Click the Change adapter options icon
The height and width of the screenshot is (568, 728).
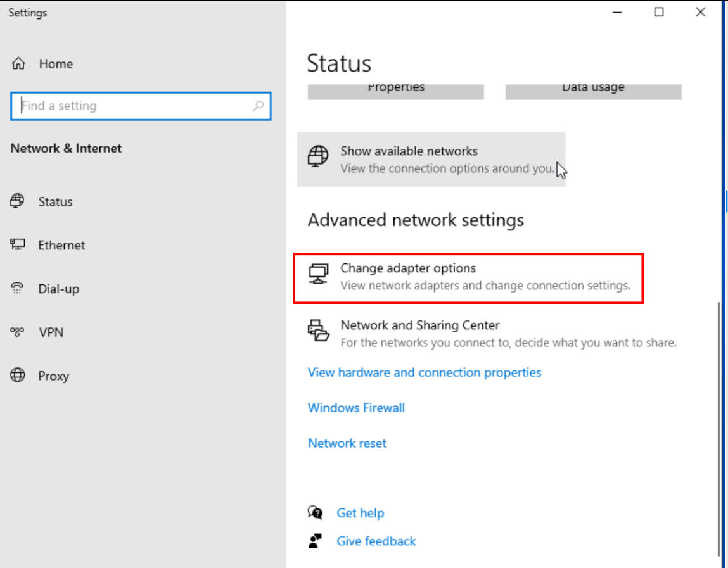(318, 274)
